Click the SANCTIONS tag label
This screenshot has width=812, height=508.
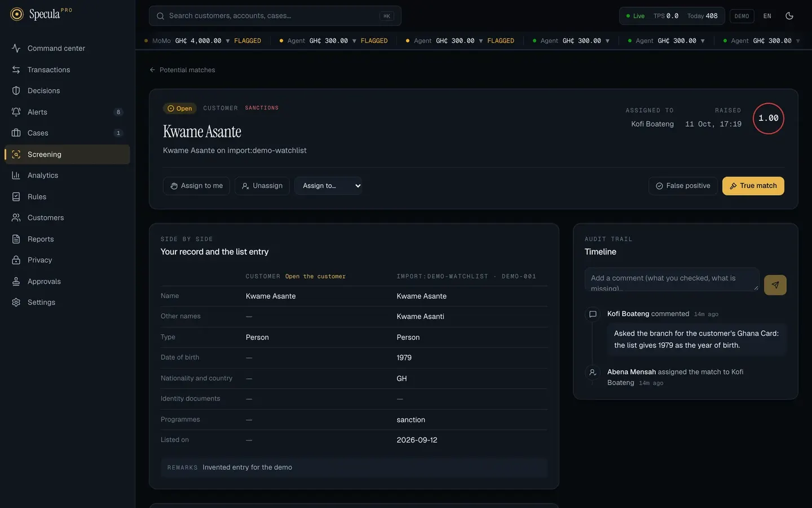262,108
